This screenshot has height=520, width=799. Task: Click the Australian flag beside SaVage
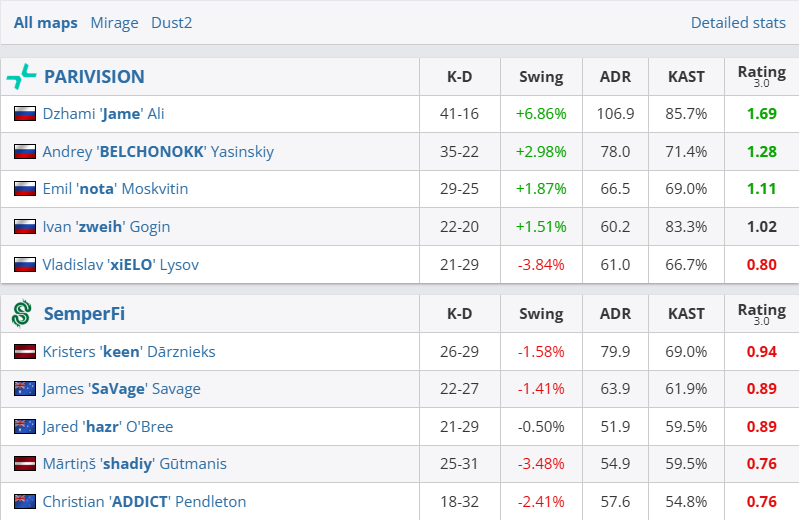click(25, 389)
